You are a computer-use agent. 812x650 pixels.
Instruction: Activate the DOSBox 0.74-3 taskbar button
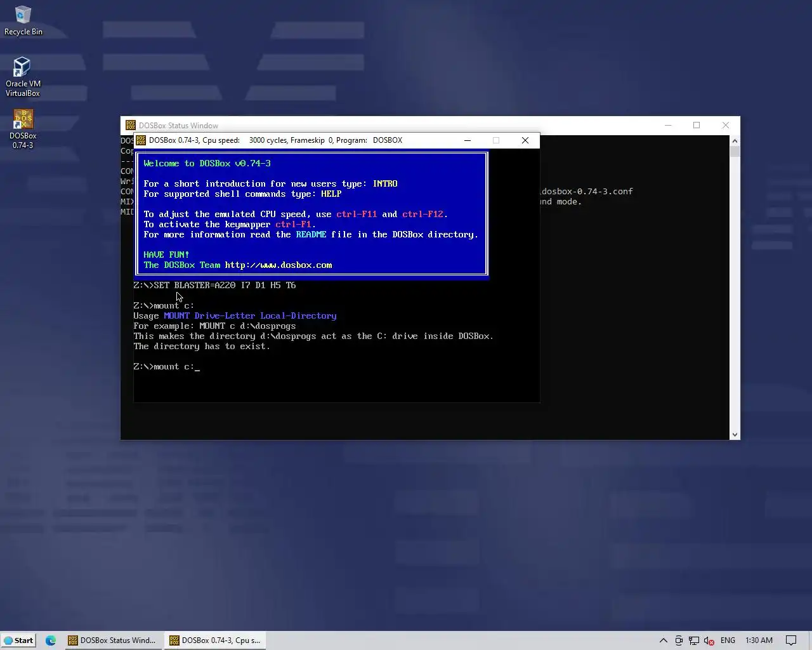(216, 640)
